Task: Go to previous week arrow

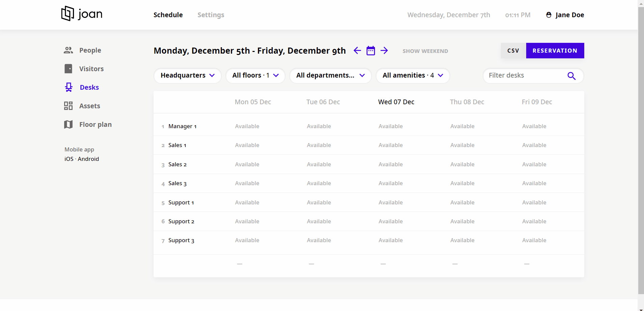Action: [x=357, y=51]
